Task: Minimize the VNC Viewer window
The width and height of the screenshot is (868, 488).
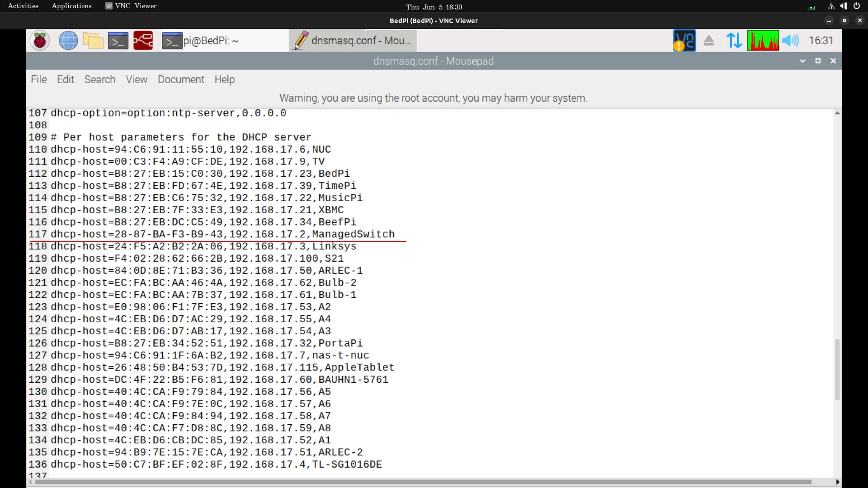Action: [x=829, y=21]
